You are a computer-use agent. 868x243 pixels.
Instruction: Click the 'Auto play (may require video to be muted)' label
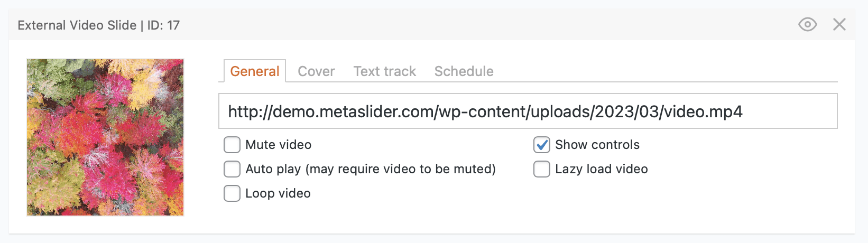[371, 169]
